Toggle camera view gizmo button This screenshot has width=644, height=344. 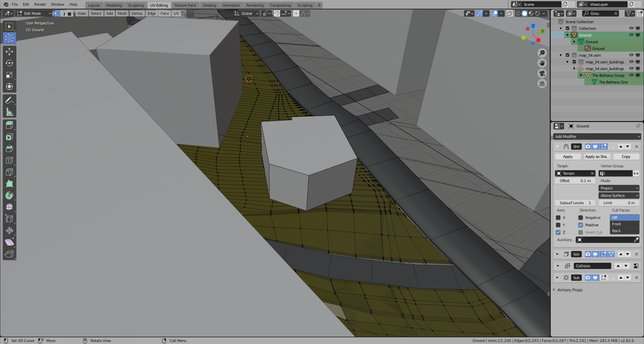(x=542, y=73)
